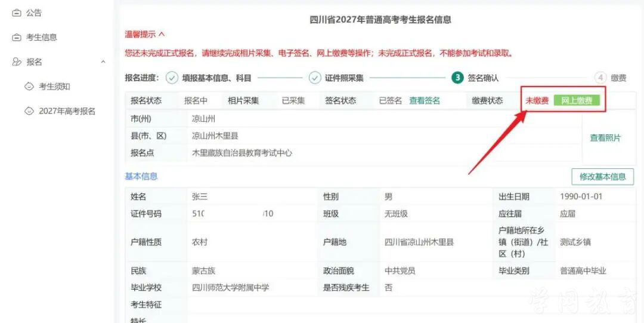The image size is (644, 323).
Task: Click the 查看签名 link
Action: [425, 101]
